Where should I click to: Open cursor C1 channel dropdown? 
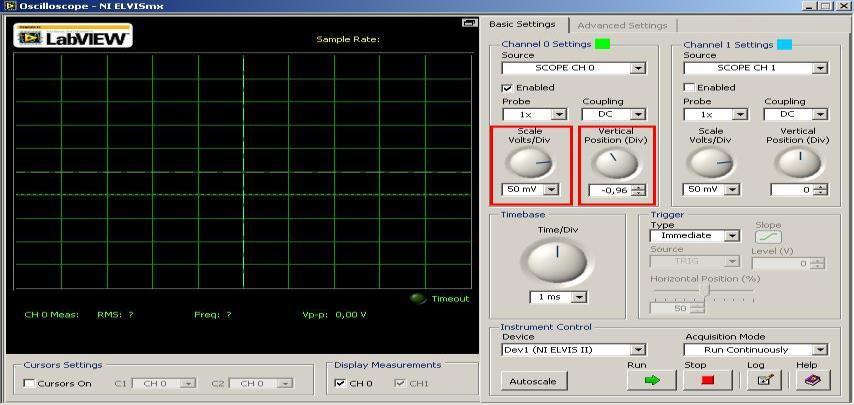coord(163,384)
